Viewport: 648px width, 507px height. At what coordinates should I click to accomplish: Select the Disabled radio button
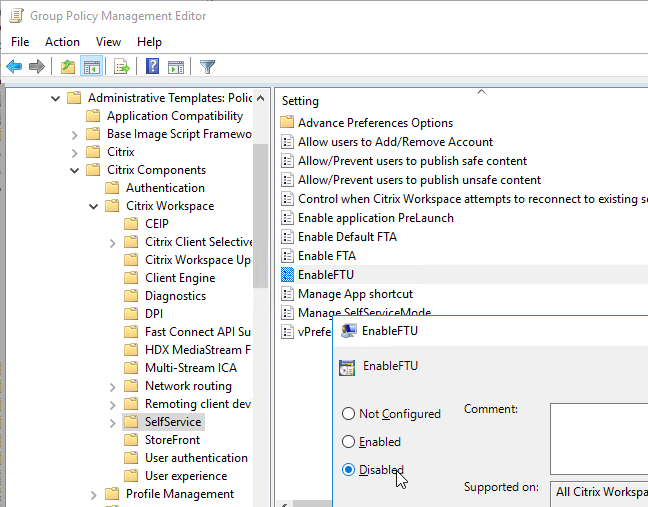pyautogui.click(x=348, y=469)
